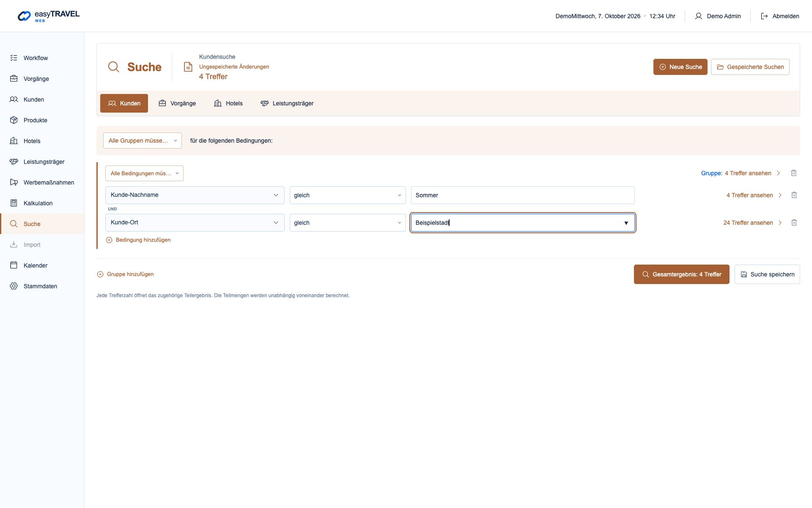Show Gesamtergebnis: 4 Treffer
This screenshot has width=812, height=508.
point(681,274)
